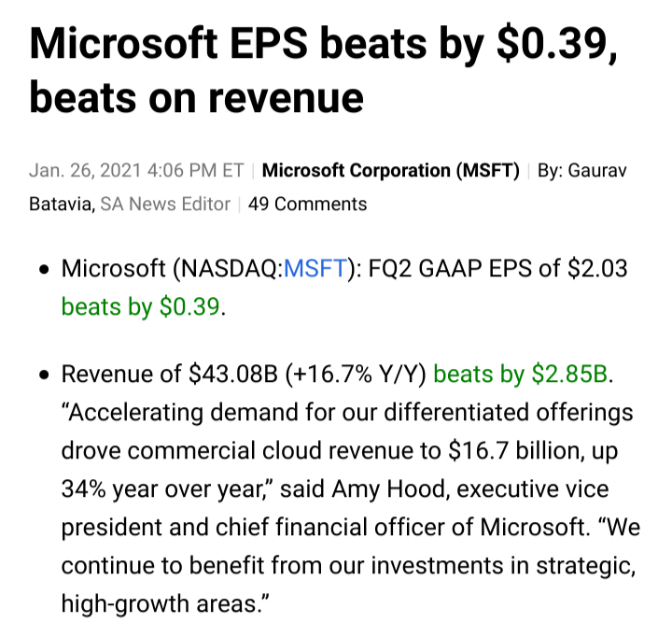The width and height of the screenshot is (672, 637).
Task: Click the second bullet point marker
Action: point(43,376)
